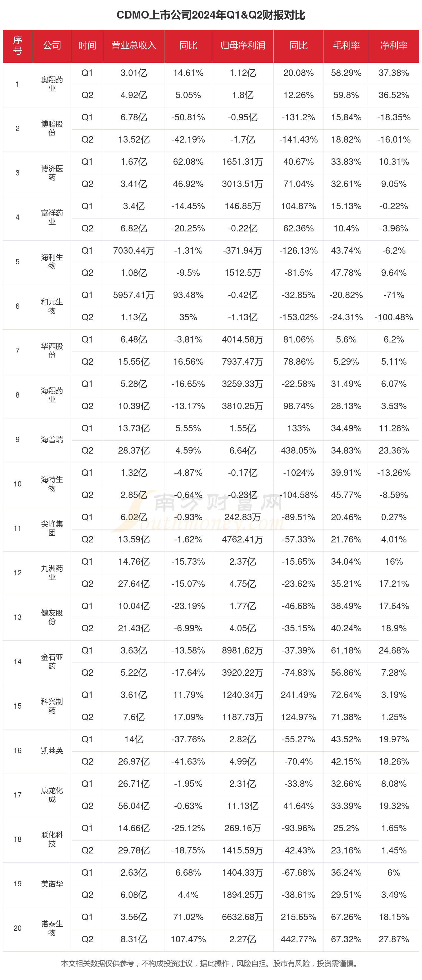The image size is (422, 980).
Task: Click the 时间 column header
Action: point(87,46)
